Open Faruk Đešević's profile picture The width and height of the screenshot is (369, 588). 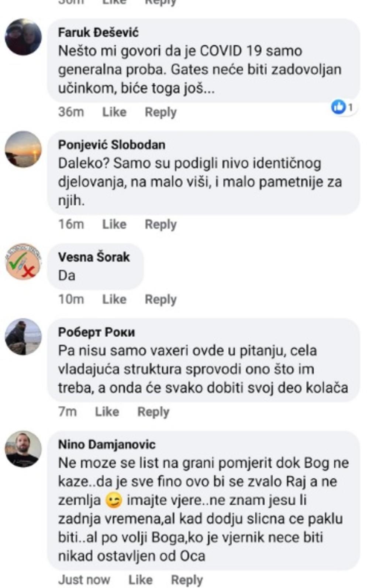[x=23, y=37]
